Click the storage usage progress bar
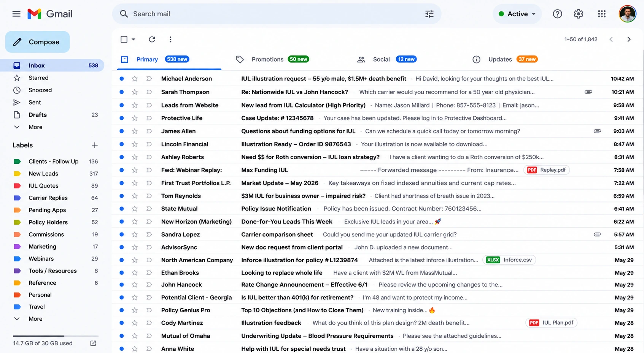Screen dimensions: 644x353 click(56, 336)
